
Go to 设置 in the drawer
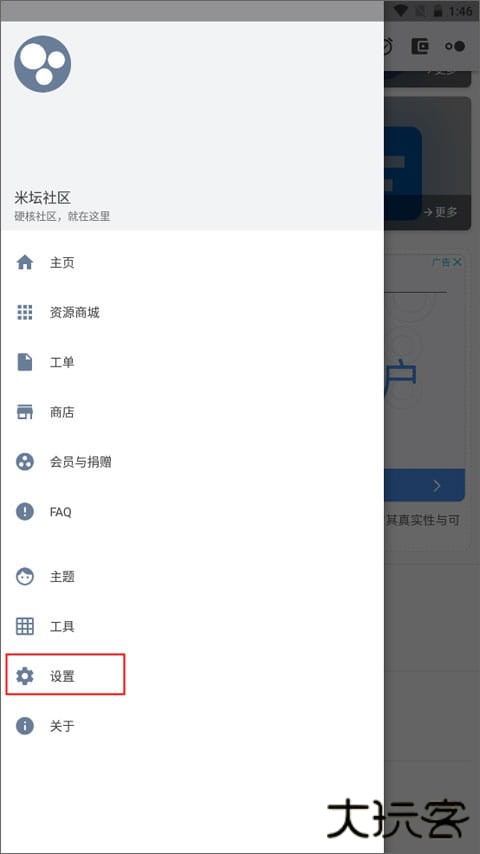192,676
